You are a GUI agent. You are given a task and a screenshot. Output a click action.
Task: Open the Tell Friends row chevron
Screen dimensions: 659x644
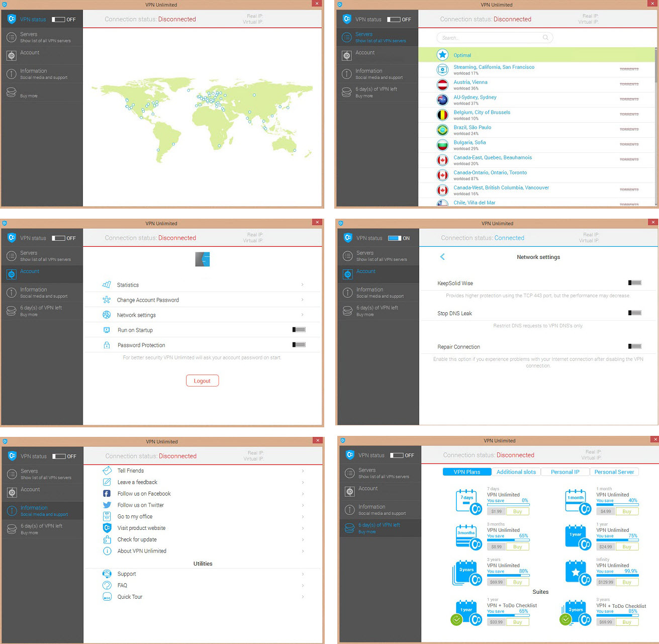(x=303, y=471)
